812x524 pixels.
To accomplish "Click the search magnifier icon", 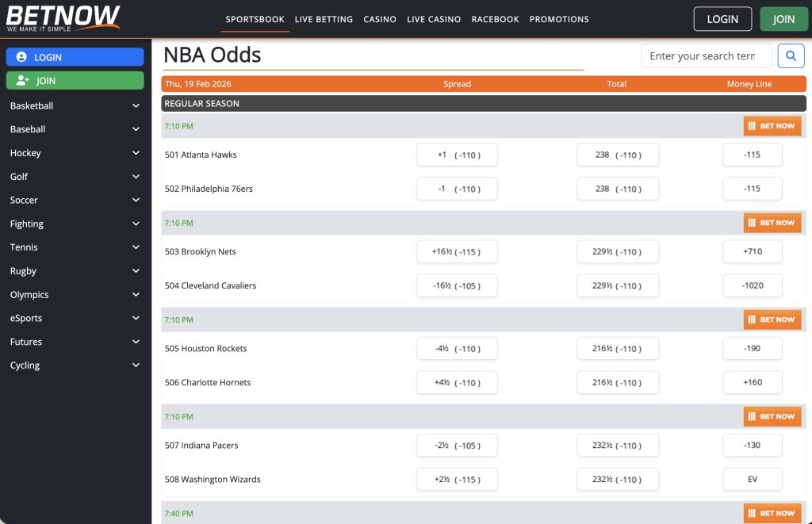I will point(791,55).
